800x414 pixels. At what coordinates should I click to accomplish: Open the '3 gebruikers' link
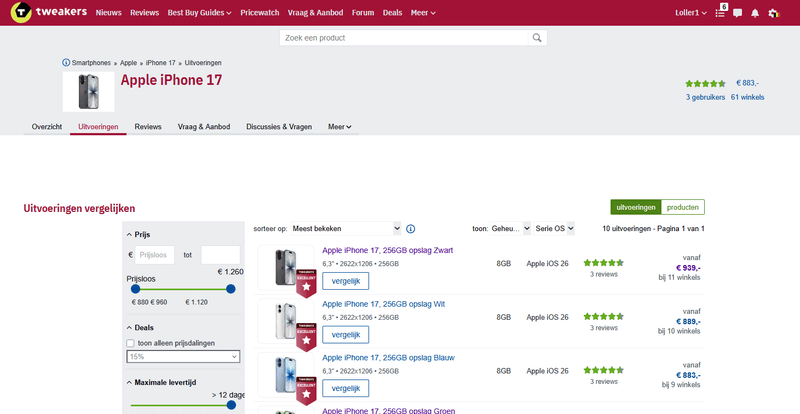click(706, 97)
